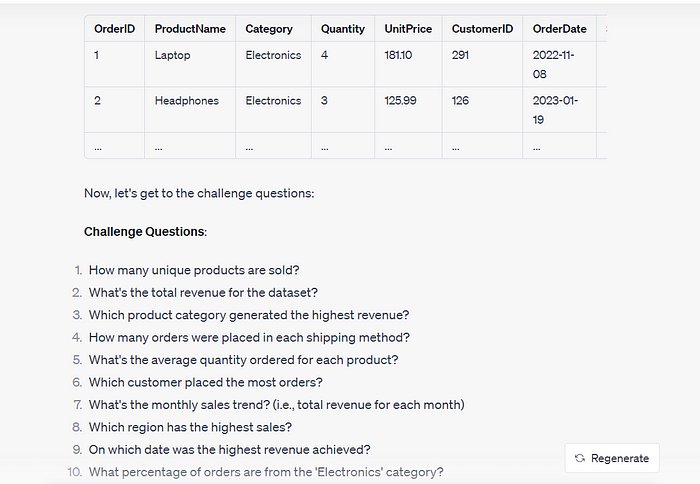This screenshot has width=700, height=484.
Task: Click the OrderID column header
Action: point(114,29)
